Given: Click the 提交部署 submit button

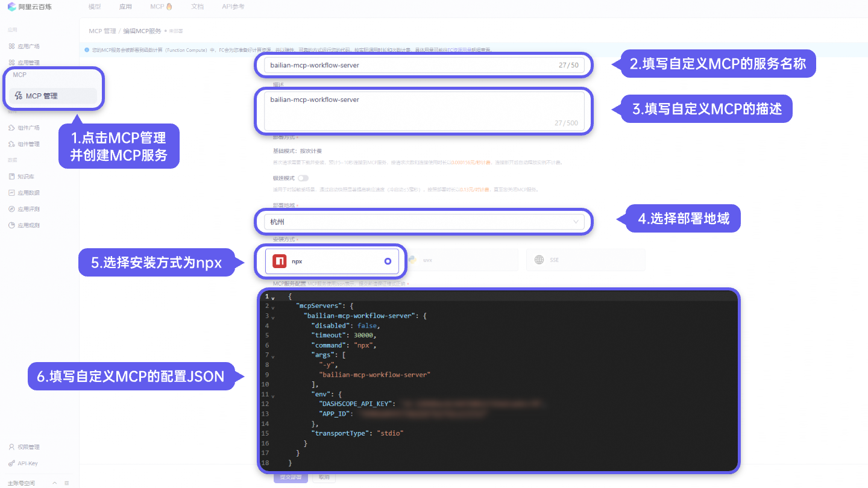Looking at the screenshot, I should pyautogui.click(x=291, y=477).
